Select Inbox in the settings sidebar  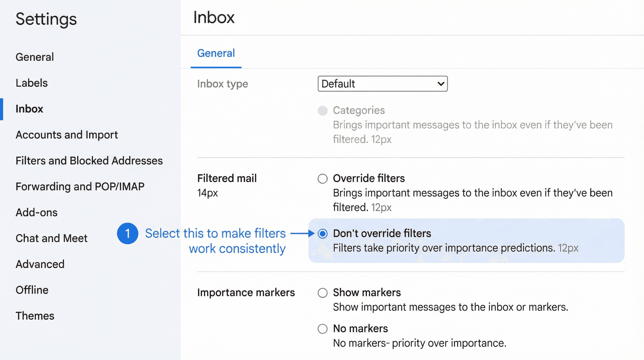point(29,109)
